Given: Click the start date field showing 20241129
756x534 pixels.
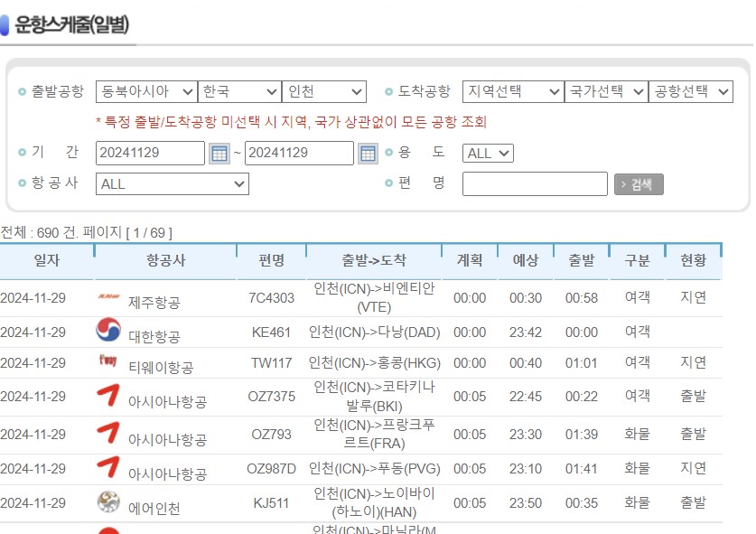Looking at the screenshot, I should pos(149,153).
